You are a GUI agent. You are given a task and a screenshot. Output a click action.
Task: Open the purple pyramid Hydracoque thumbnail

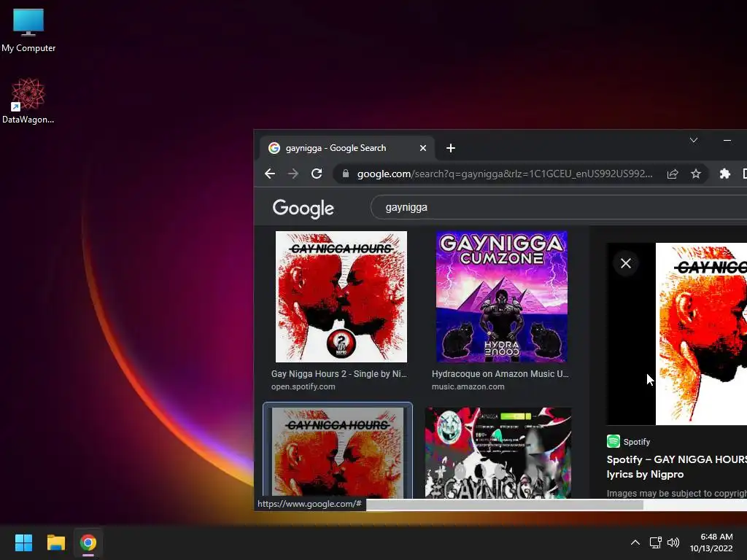coord(502,297)
